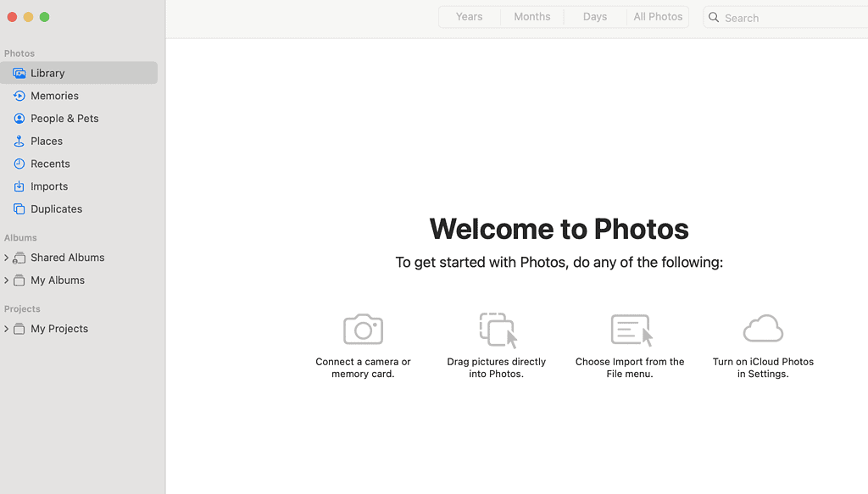
Task: Click the Library sidebar icon
Action: point(19,73)
